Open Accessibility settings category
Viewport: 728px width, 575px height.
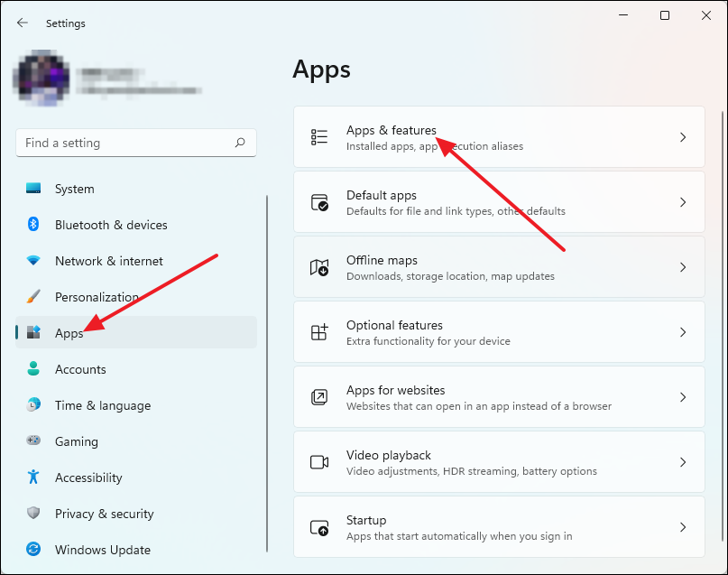136,478
